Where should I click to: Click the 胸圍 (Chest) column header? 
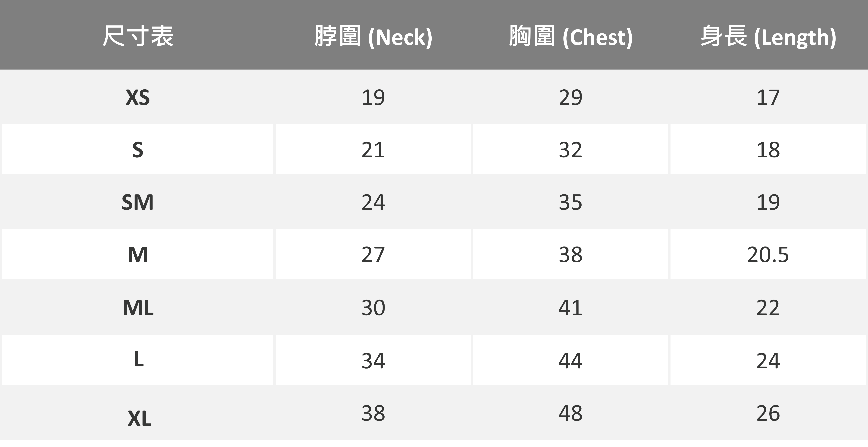(x=570, y=36)
